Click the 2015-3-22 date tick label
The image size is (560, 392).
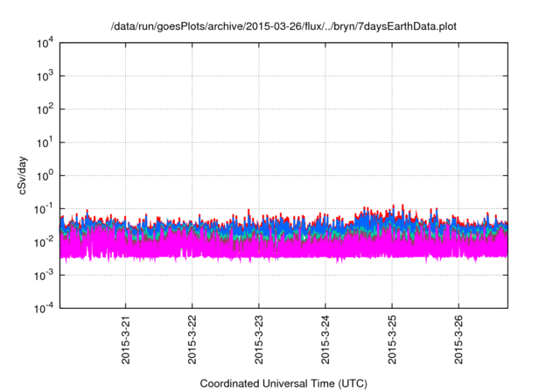(192, 339)
